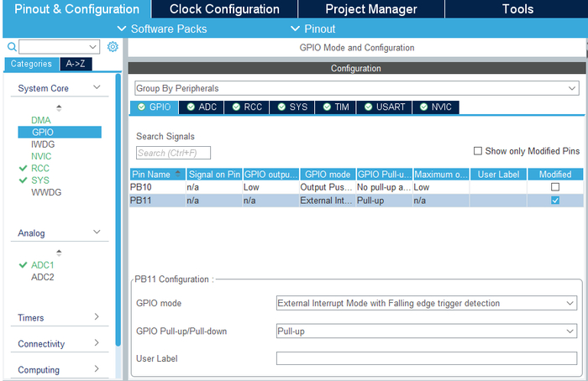Click the User Label input field
The image size is (588, 381).
pos(426,358)
